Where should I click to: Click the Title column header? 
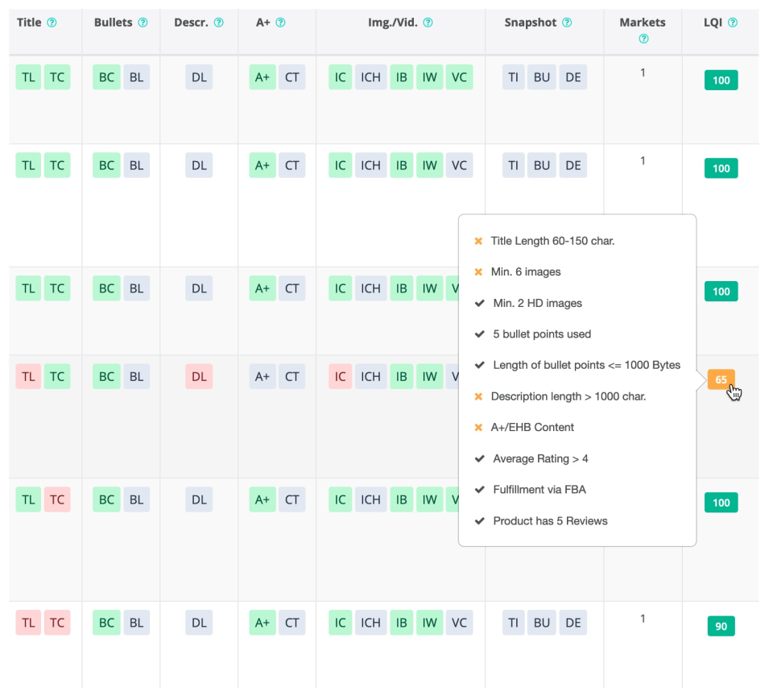click(29, 23)
